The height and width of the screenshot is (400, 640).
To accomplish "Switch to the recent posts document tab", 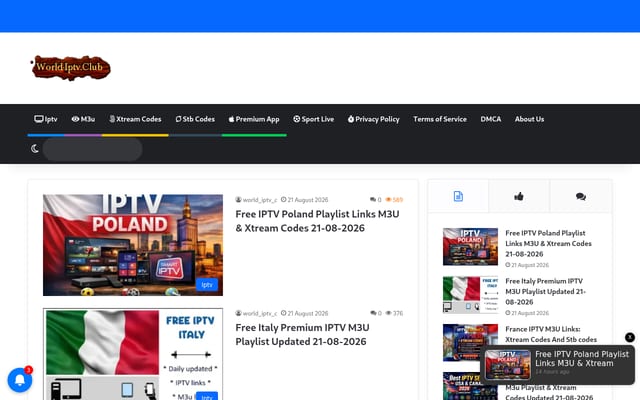I will pyautogui.click(x=458, y=196).
